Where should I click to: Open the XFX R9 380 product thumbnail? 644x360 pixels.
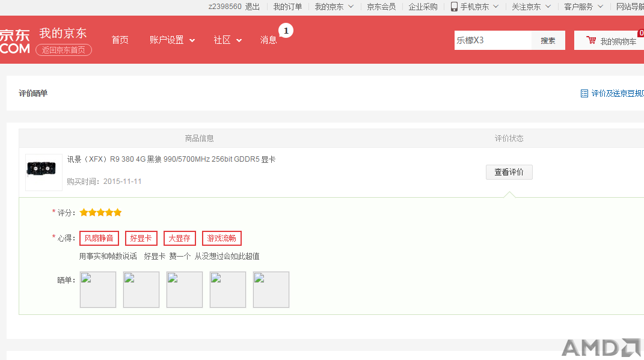pyautogui.click(x=43, y=172)
